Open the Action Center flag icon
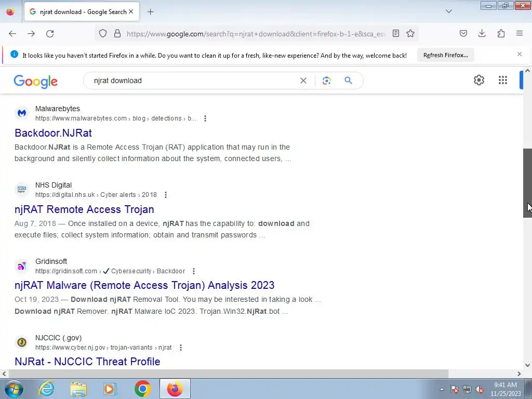Image resolution: width=532 pixels, height=399 pixels. pos(455,389)
